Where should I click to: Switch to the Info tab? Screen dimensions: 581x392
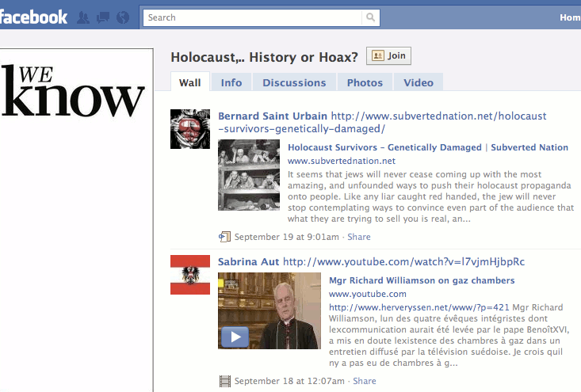point(231,82)
